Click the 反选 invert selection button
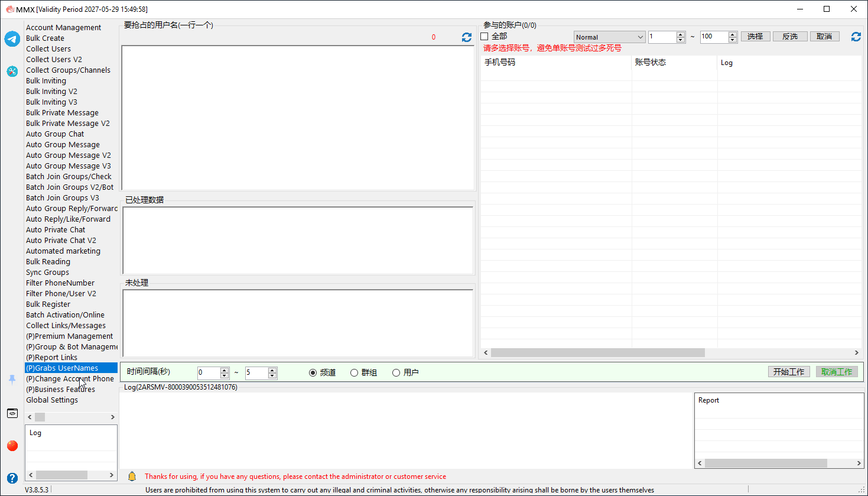868x496 pixels. (790, 37)
